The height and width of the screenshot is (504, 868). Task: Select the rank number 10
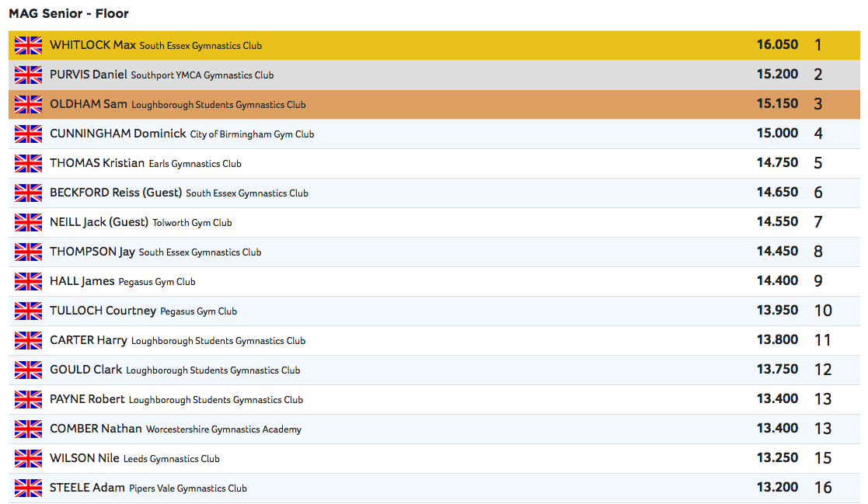pos(823,311)
